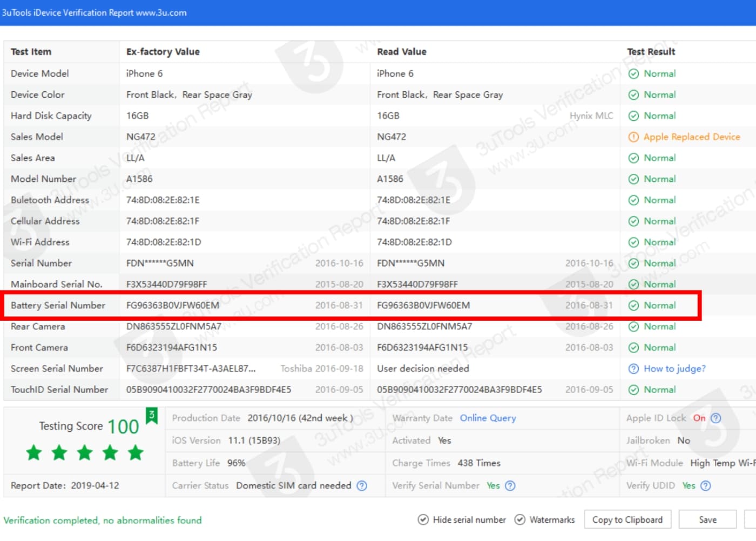Open the Warranty Date Online Query link
Viewport: 756px width, 541px height.
[488, 418]
